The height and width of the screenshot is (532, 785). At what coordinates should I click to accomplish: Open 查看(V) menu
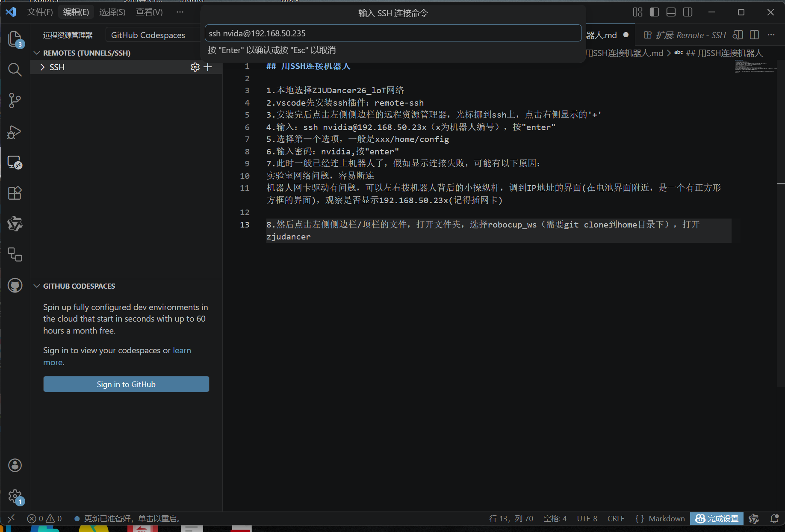pos(149,12)
